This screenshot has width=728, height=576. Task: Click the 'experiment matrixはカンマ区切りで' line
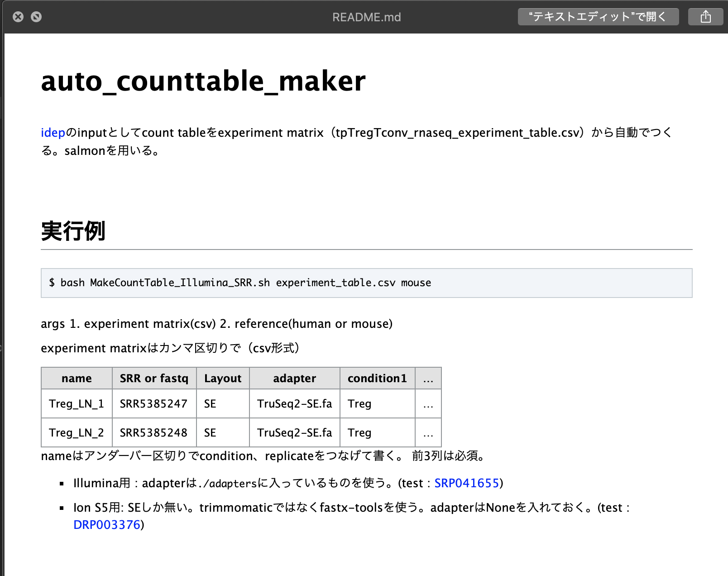coord(170,348)
